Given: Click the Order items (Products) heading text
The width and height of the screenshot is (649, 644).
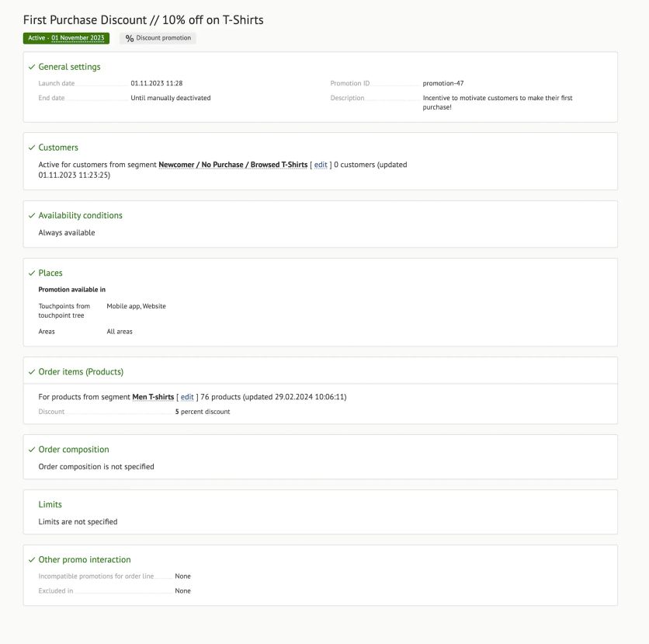Looking at the screenshot, I should click(x=81, y=371).
